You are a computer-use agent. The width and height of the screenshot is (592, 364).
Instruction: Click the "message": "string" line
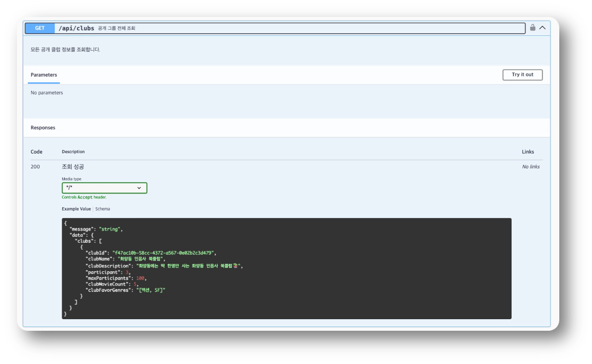96,229
